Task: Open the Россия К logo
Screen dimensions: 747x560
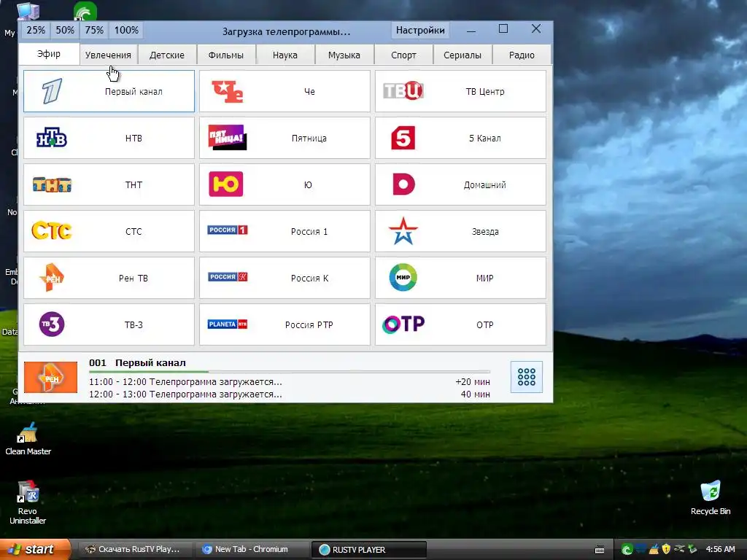Action: [x=228, y=276]
